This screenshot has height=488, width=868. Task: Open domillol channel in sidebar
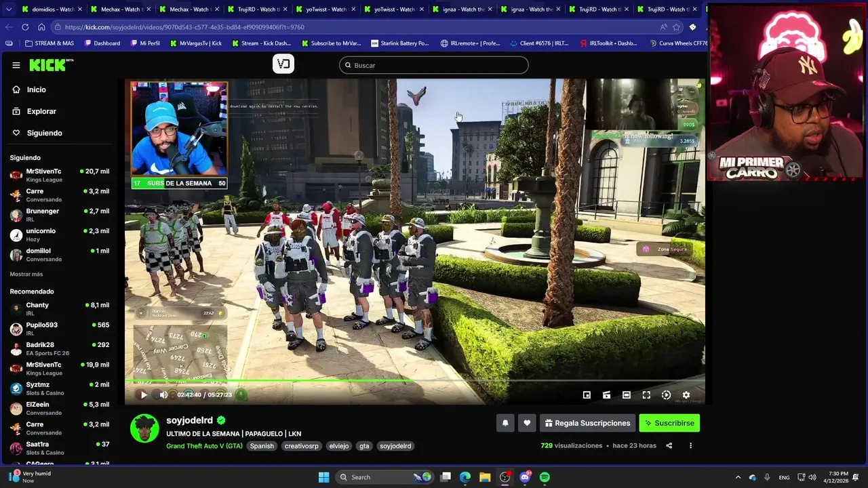60,255
